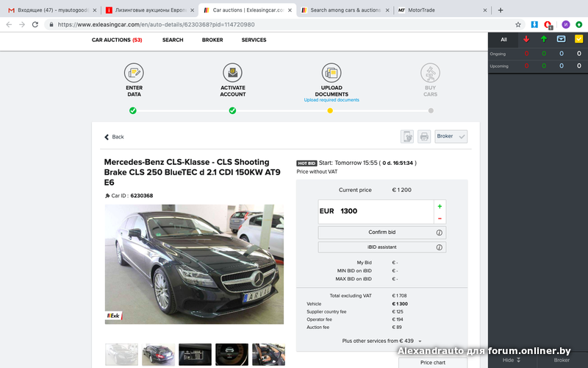Expand Plus other services from € 439
Screen dimensions: 588x368
click(x=381, y=341)
